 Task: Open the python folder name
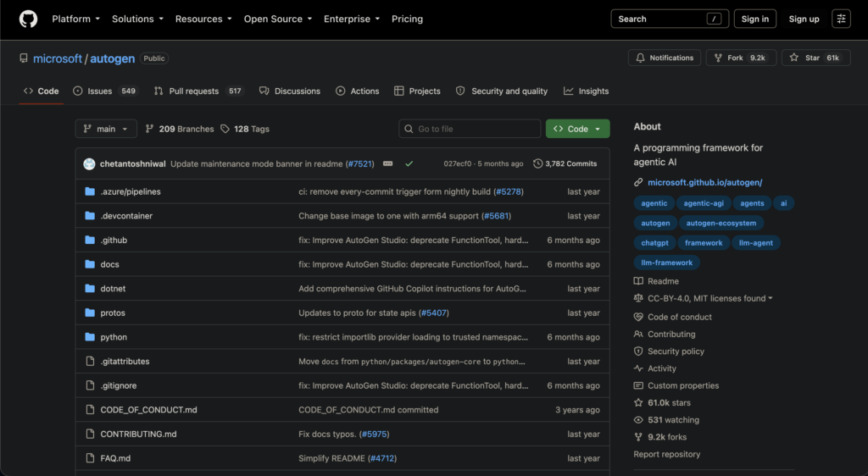point(114,337)
